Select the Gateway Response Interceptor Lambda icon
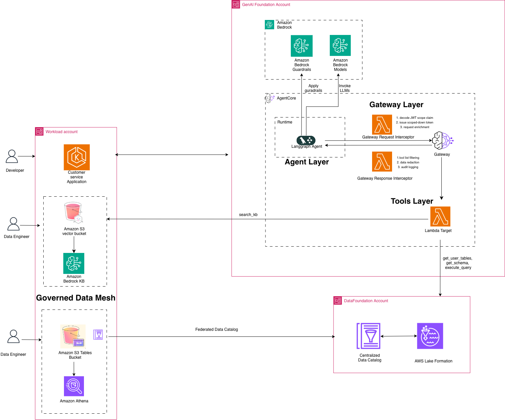This screenshot has height=420, width=505. [x=382, y=161]
